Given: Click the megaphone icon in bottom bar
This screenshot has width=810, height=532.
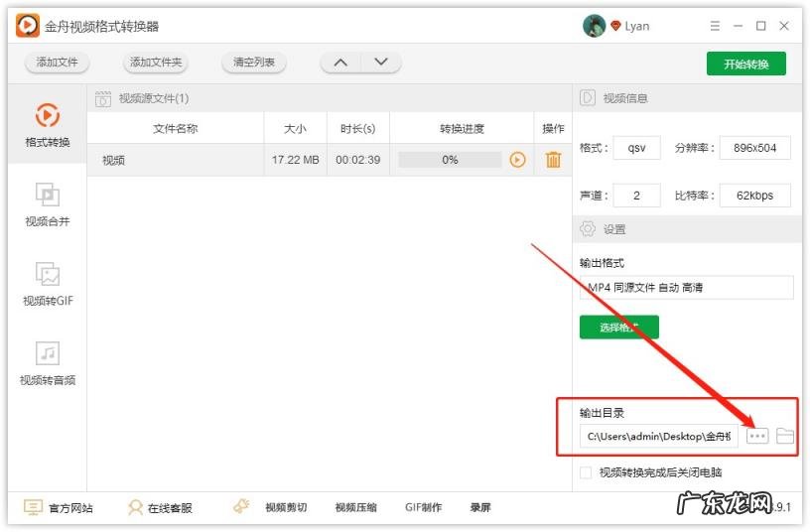Looking at the screenshot, I should [241, 507].
